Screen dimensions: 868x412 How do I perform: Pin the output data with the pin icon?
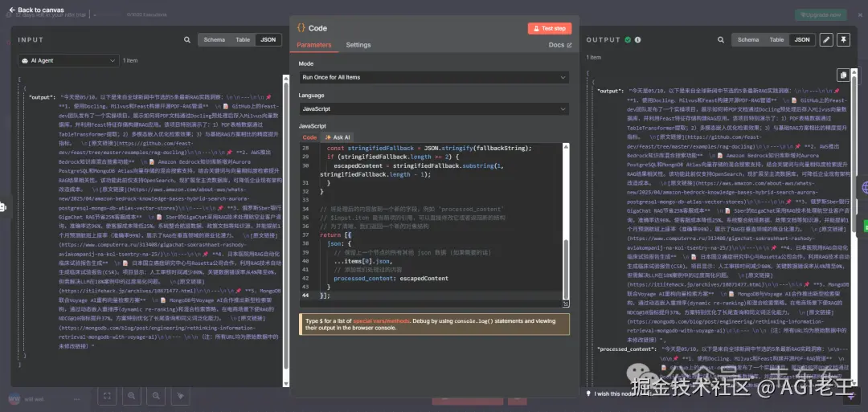click(x=842, y=40)
